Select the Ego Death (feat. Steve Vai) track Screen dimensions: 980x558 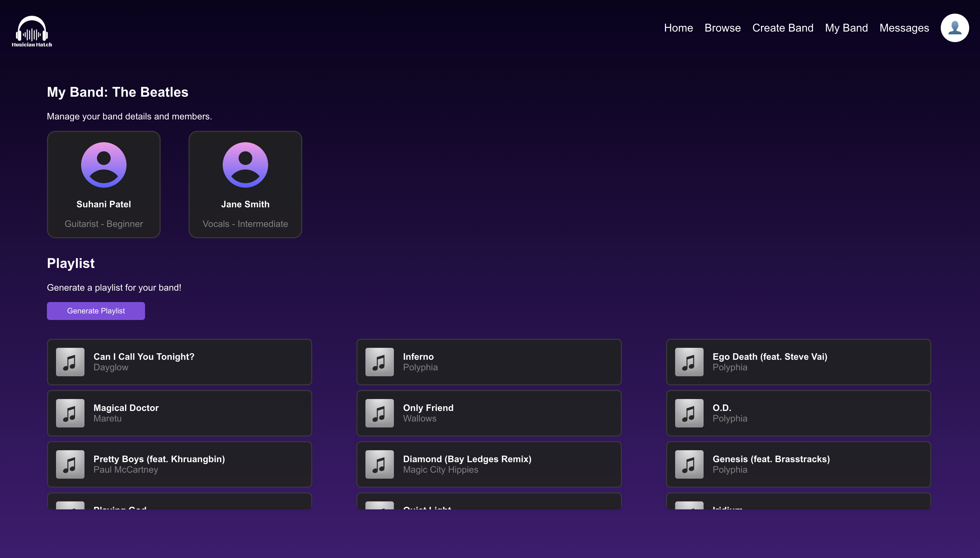[x=798, y=362]
